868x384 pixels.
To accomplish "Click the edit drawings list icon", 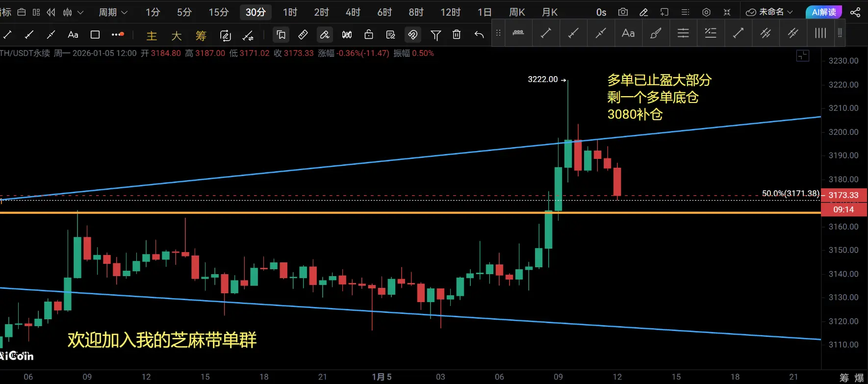I will pos(391,34).
